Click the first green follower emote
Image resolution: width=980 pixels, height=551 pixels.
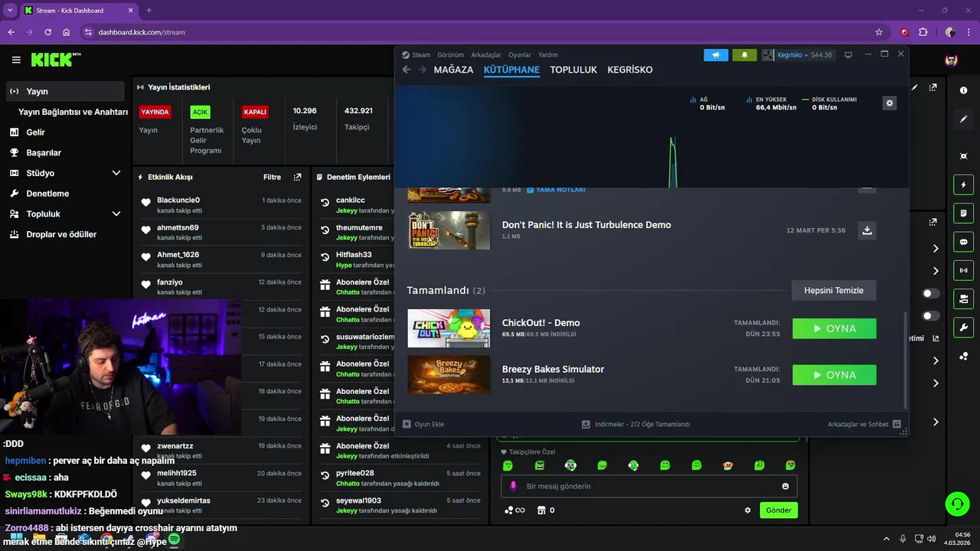[508, 465]
